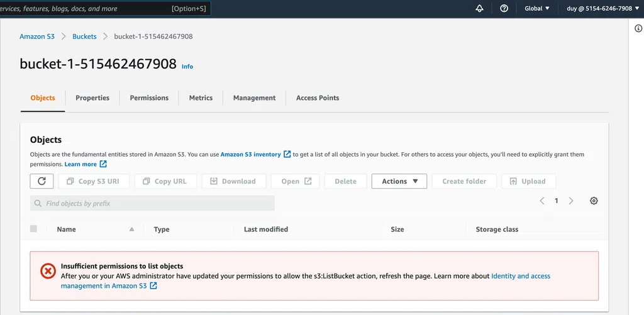Click sort arrow in Name column
This screenshot has width=644, height=315.
(131, 229)
